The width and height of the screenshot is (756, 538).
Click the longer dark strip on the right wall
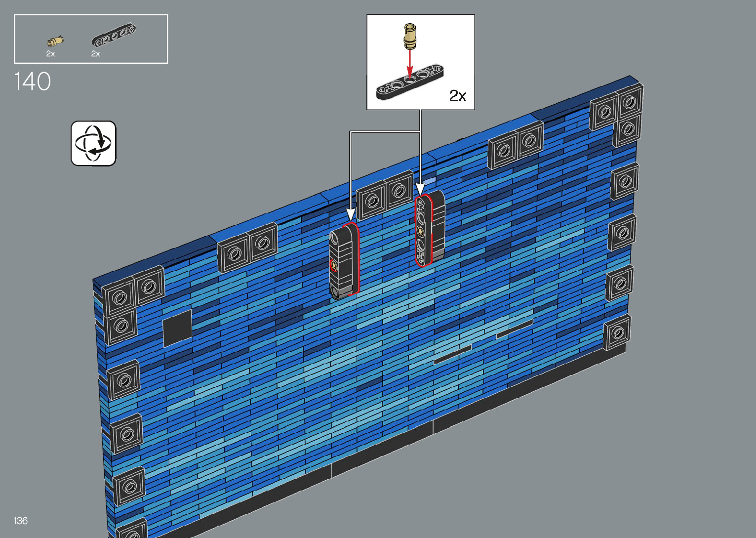514,329
